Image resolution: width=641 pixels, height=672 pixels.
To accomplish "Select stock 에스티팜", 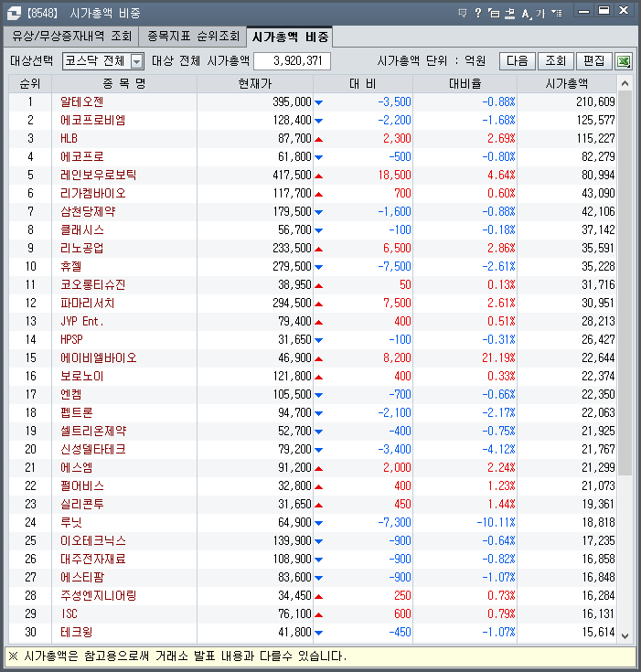I will 82,577.
